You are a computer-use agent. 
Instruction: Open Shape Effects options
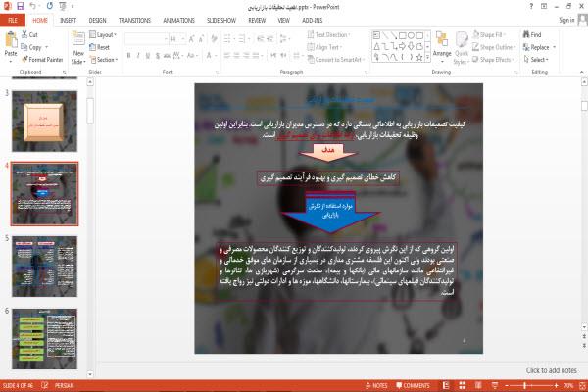click(x=493, y=59)
